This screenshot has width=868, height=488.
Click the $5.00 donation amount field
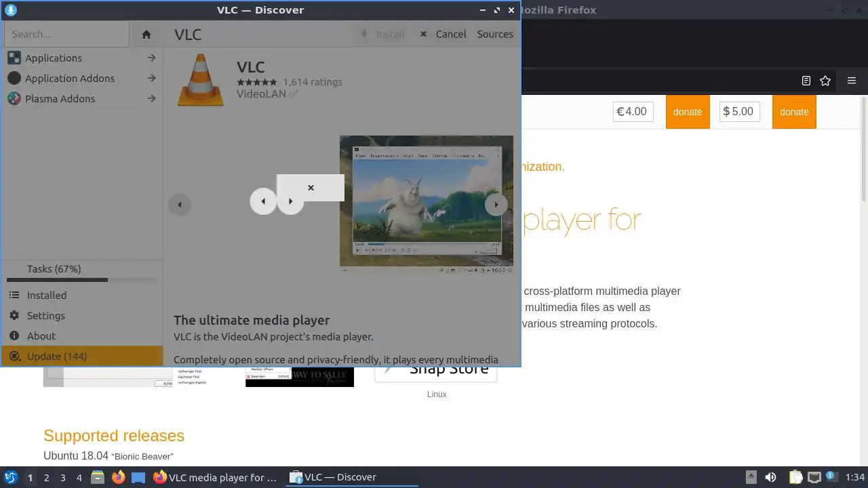pyautogui.click(x=739, y=112)
